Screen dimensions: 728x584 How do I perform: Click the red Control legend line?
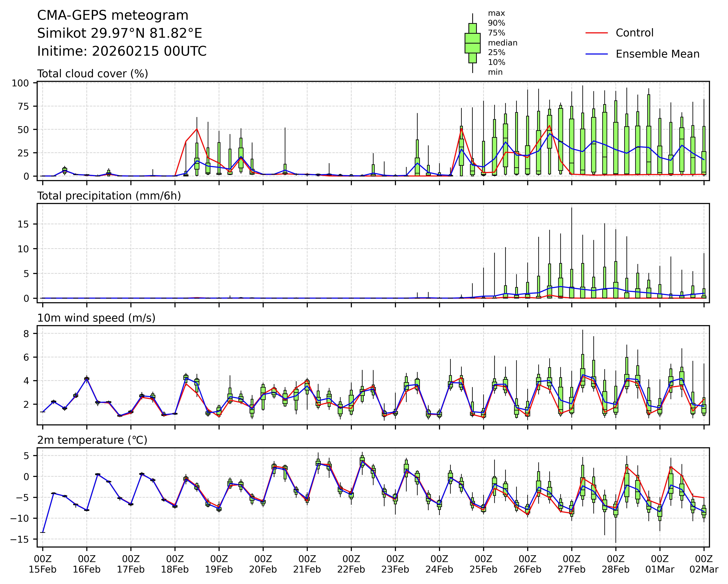596,33
